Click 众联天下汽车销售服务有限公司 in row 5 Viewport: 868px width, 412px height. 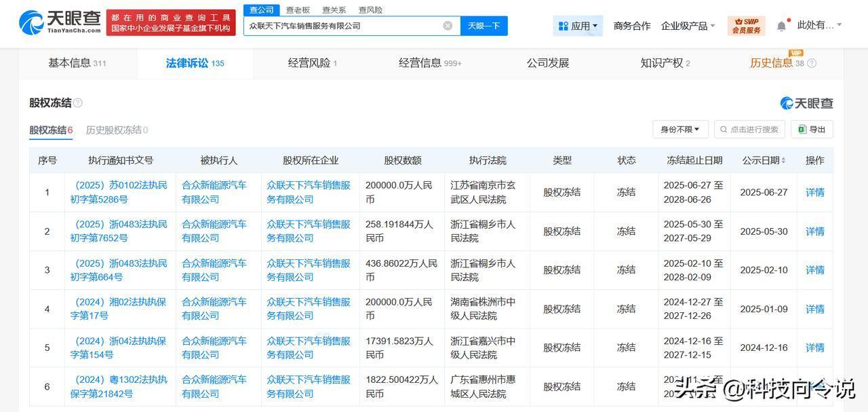309,348
